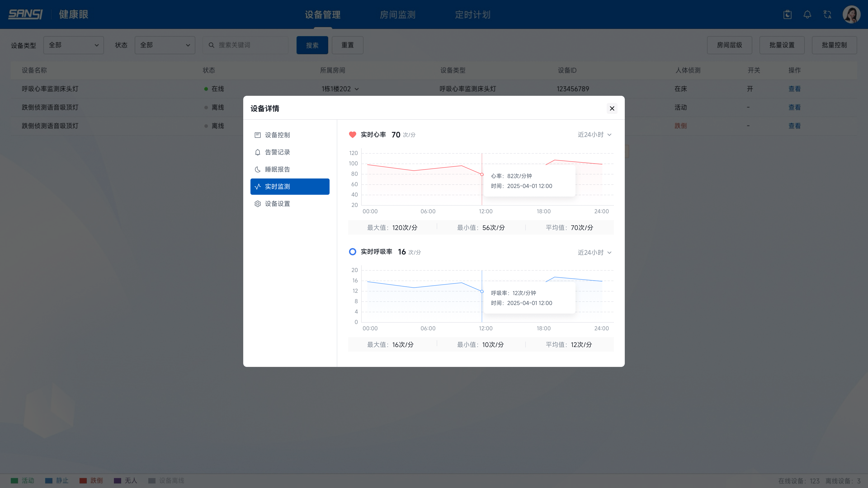This screenshot has width=868, height=488.
Task: Click heart rate chart point at 12:00
Action: coord(482,174)
